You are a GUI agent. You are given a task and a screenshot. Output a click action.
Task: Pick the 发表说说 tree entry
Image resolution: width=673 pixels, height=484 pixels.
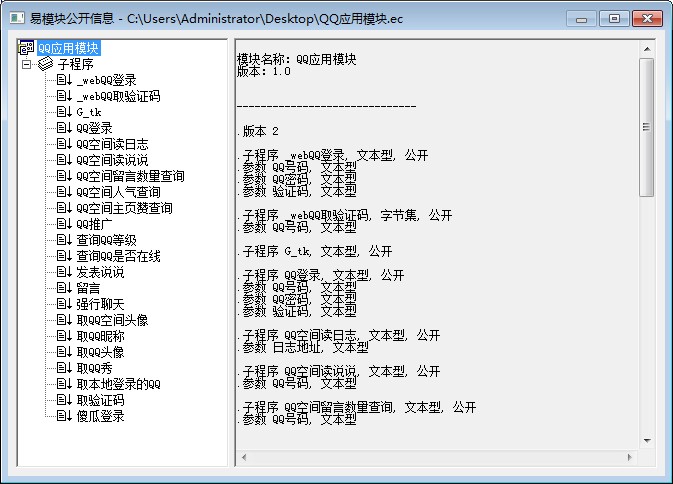pyautogui.click(x=100, y=272)
